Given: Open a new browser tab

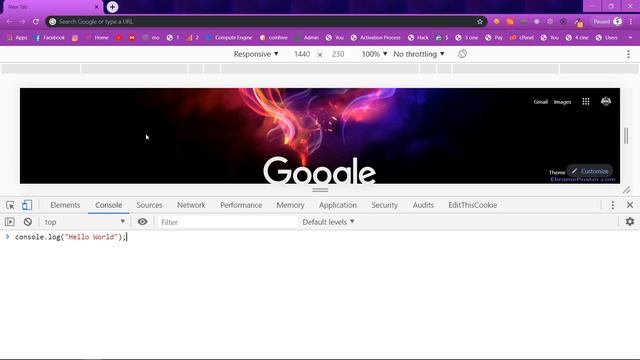Looking at the screenshot, I should click(x=112, y=7).
